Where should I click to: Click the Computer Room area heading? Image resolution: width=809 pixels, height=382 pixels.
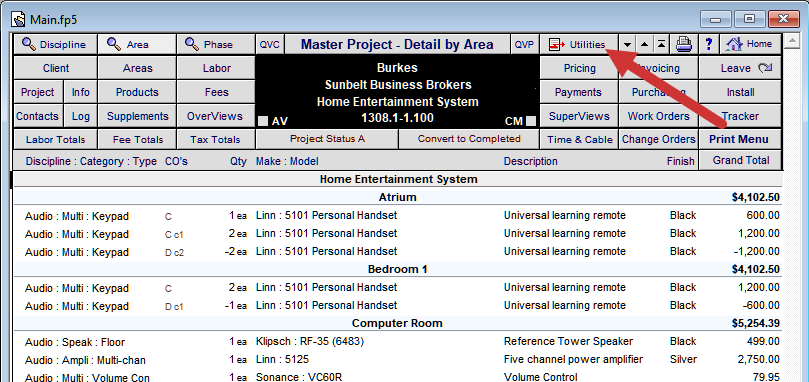[x=397, y=323]
